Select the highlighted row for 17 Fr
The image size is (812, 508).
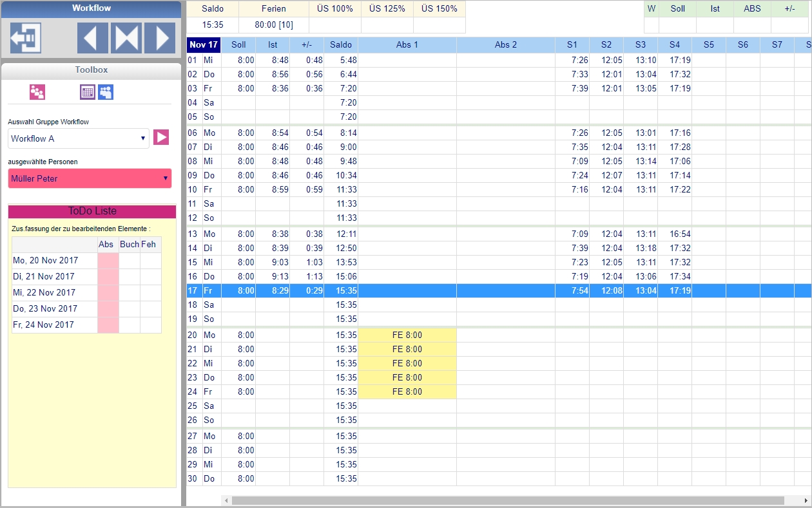click(451, 290)
